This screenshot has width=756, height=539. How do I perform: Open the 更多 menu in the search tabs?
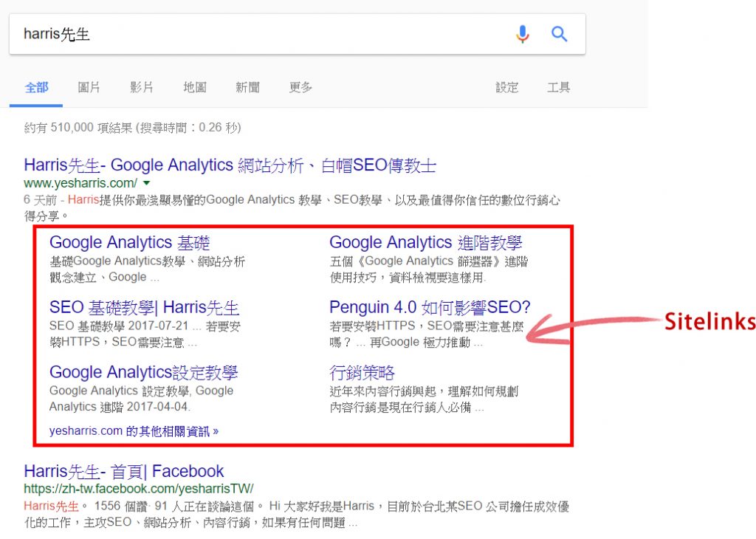point(300,87)
